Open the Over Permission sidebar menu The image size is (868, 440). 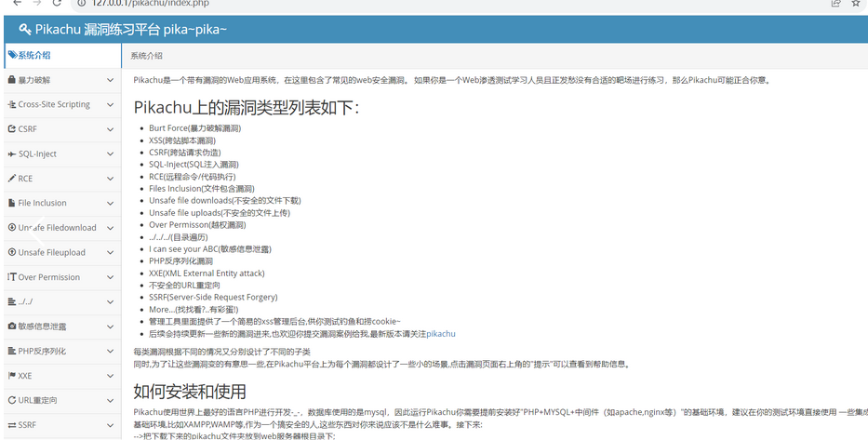click(x=62, y=277)
